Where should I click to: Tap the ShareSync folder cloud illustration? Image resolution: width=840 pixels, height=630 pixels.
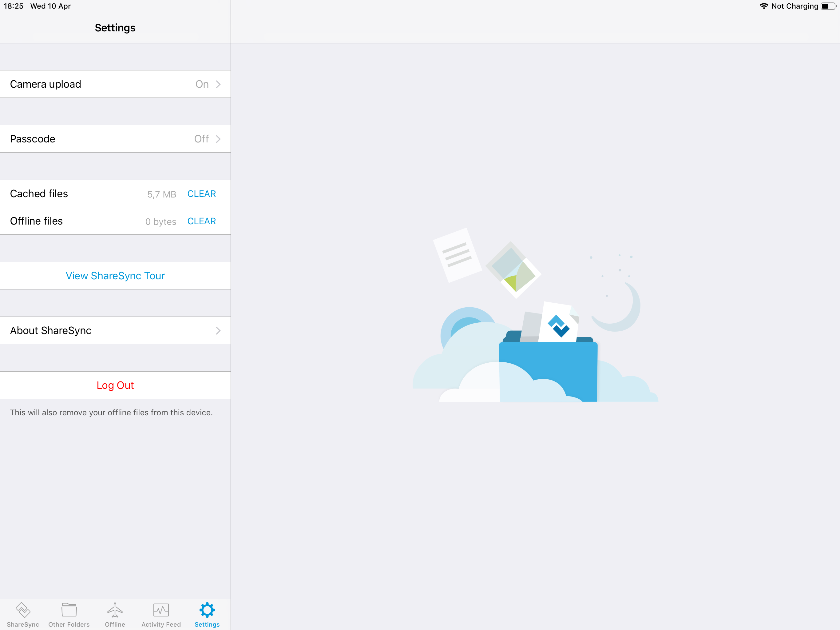pyautogui.click(x=535, y=315)
